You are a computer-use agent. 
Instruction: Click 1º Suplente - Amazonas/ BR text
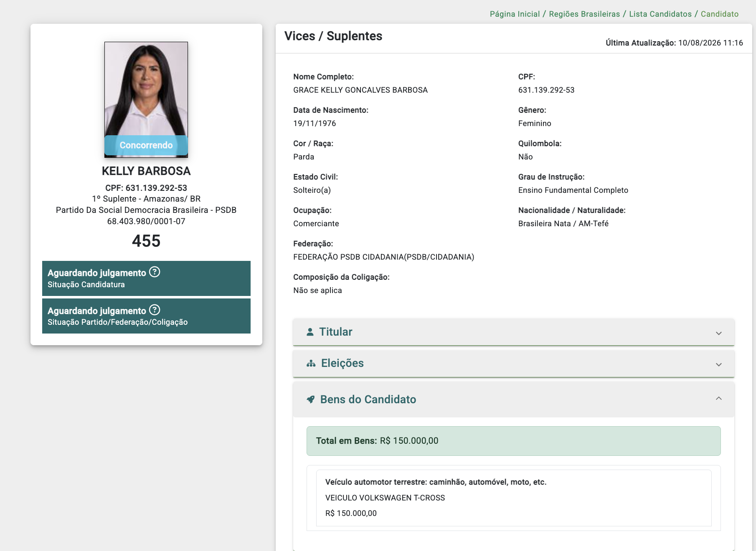pyautogui.click(x=146, y=199)
